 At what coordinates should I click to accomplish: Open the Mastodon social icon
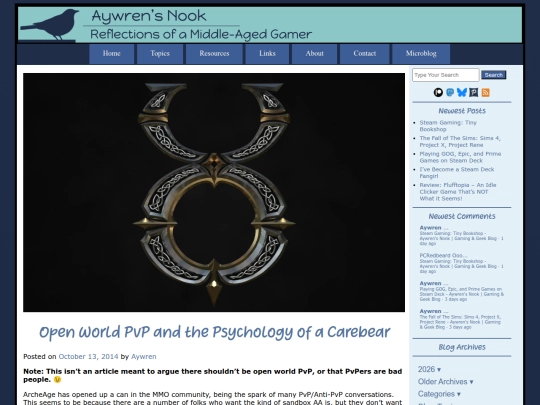click(x=450, y=92)
